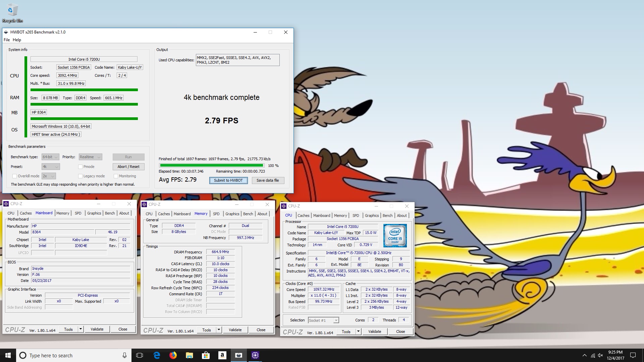The height and width of the screenshot is (362, 644).
Task: Open Graphics tab in Memory CPU-Z window
Action: click(x=232, y=214)
